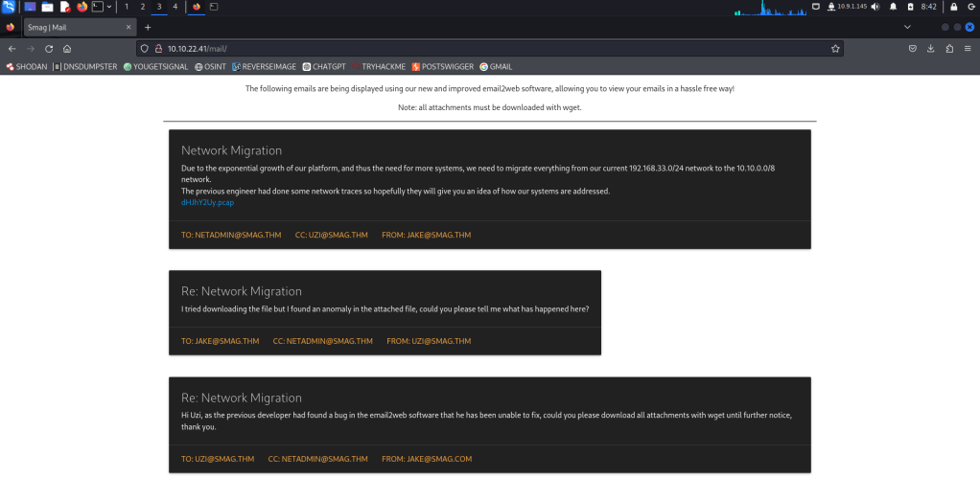This screenshot has width=980, height=478.
Task: Open the Kali applications menu
Action: (x=9, y=7)
